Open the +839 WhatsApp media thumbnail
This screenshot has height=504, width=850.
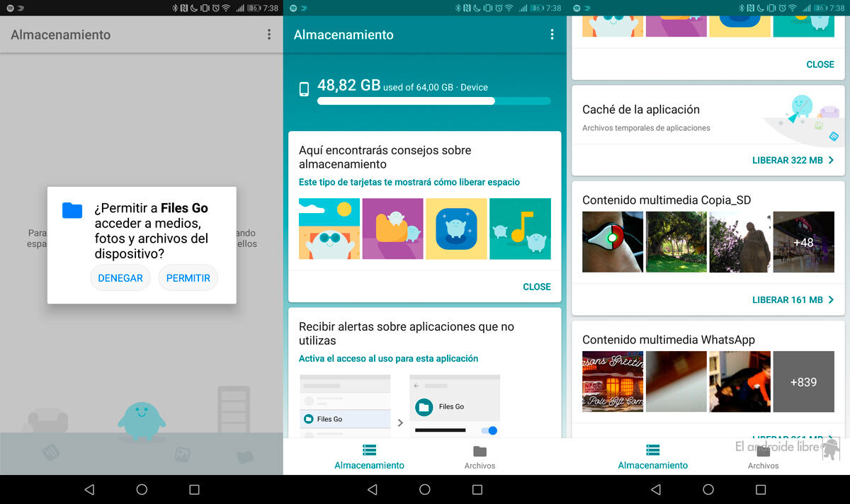click(x=803, y=382)
